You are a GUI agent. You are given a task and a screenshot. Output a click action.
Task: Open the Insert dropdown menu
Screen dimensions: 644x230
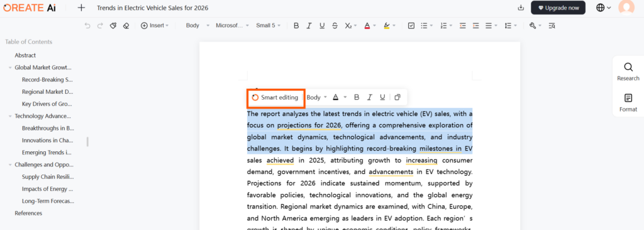tap(155, 25)
